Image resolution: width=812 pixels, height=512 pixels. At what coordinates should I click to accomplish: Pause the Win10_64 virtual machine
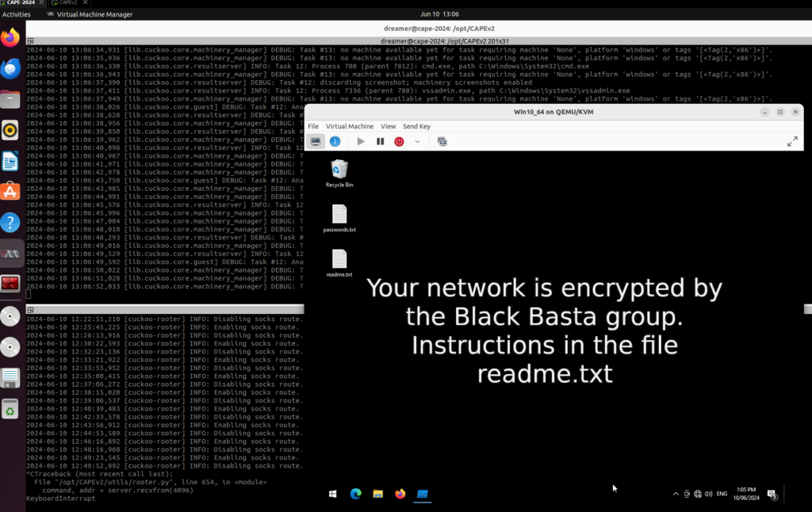[380, 141]
